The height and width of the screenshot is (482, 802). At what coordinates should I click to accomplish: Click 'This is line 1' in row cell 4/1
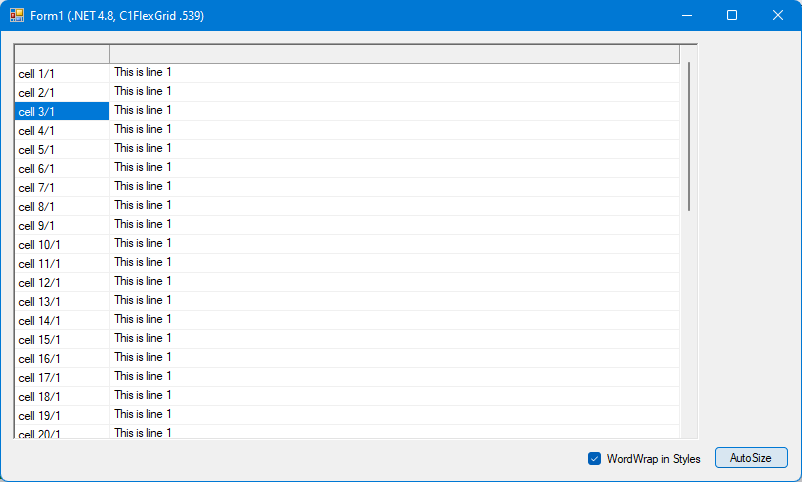[x=143, y=129]
